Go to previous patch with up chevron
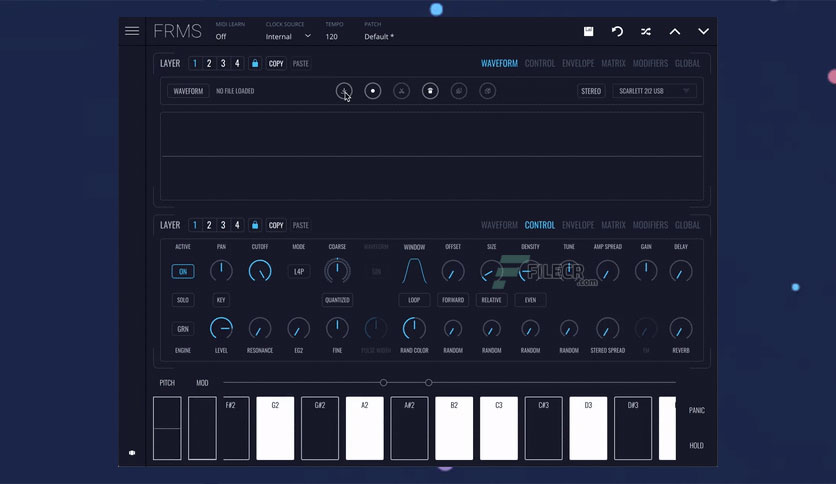 pos(675,31)
